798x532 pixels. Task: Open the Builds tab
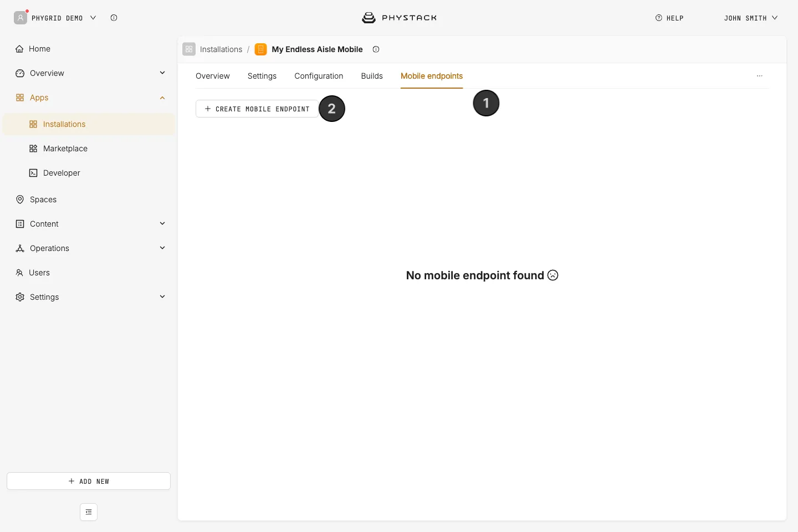[x=372, y=76]
